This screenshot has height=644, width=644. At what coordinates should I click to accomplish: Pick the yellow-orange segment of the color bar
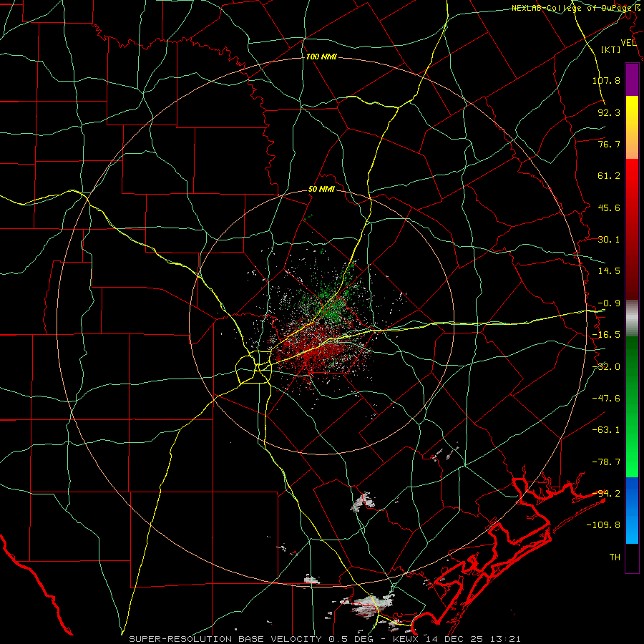coord(632,127)
